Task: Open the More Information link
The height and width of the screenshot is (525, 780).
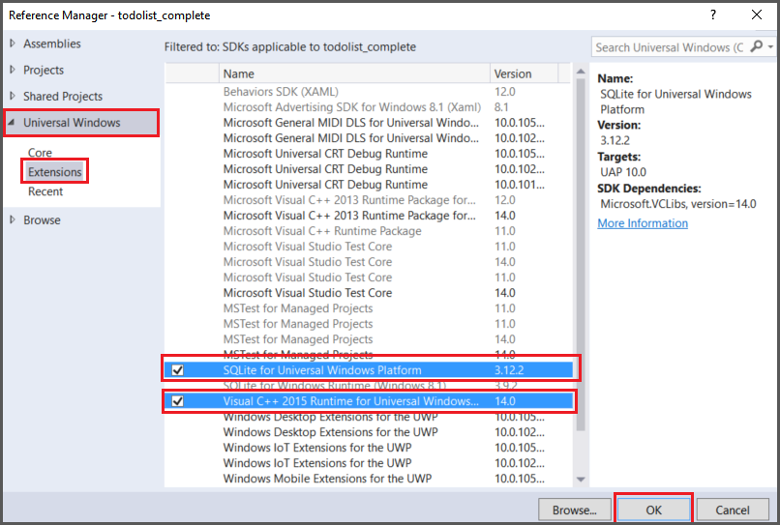Action: point(643,223)
